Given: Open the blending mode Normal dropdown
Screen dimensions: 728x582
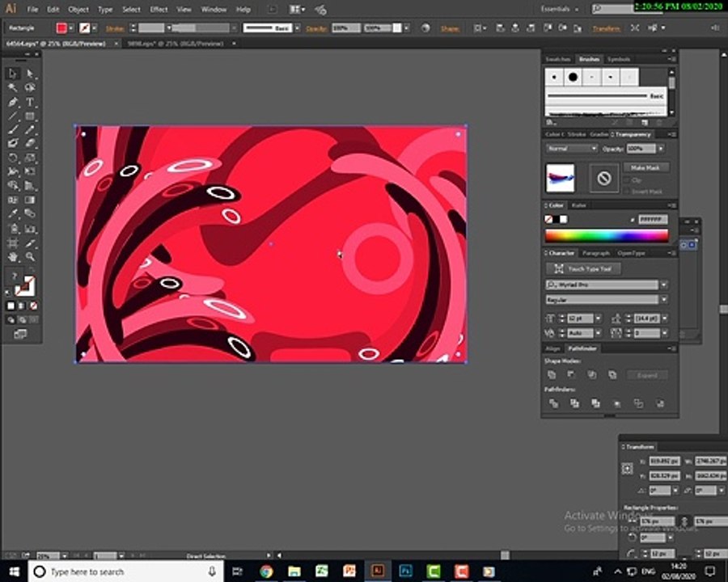Looking at the screenshot, I should [572, 149].
